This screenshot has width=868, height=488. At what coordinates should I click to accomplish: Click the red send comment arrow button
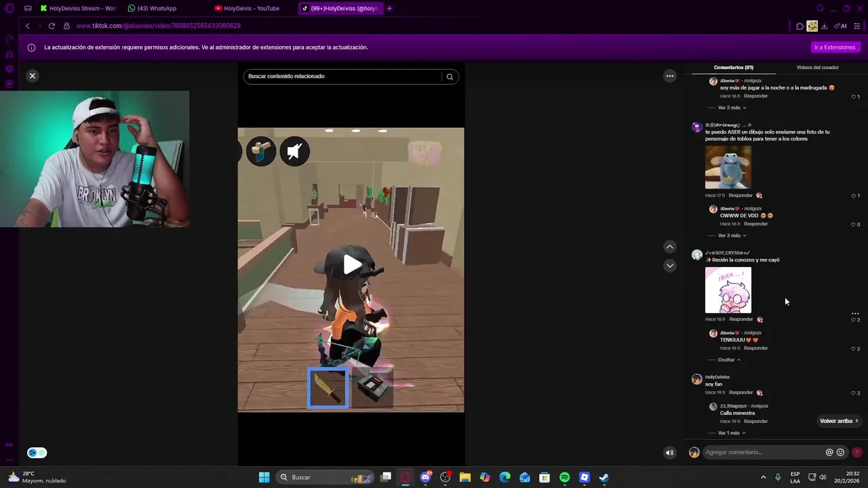click(x=857, y=452)
